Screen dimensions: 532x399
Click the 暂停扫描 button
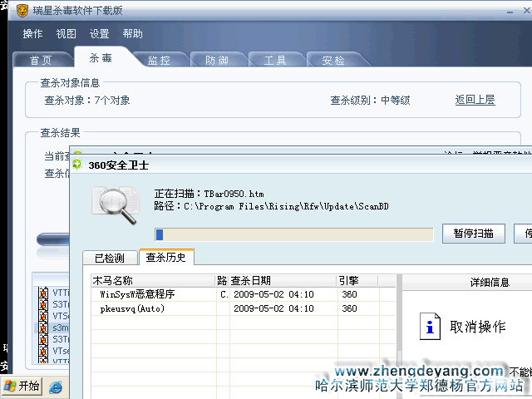(x=474, y=234)
